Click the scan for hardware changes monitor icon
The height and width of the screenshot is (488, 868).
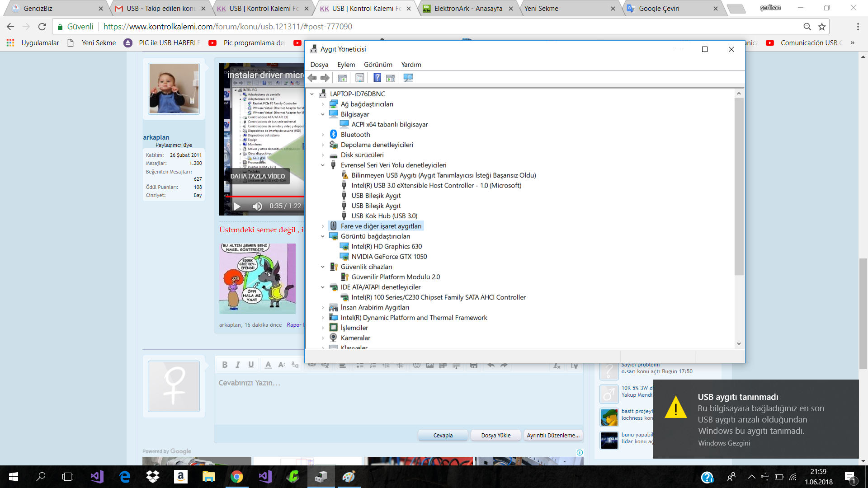[x=408, y=78]
